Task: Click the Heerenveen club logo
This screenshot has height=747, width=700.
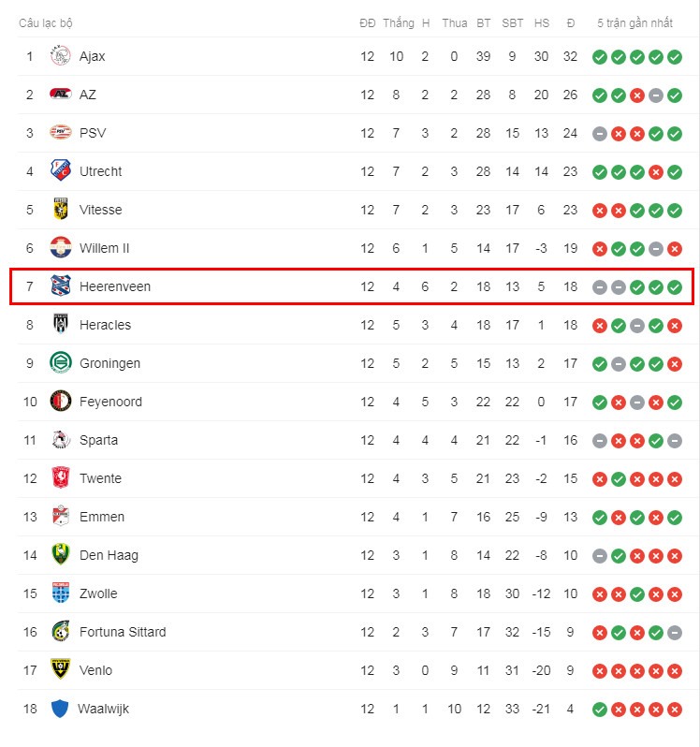Action: (x=61, y=286)
